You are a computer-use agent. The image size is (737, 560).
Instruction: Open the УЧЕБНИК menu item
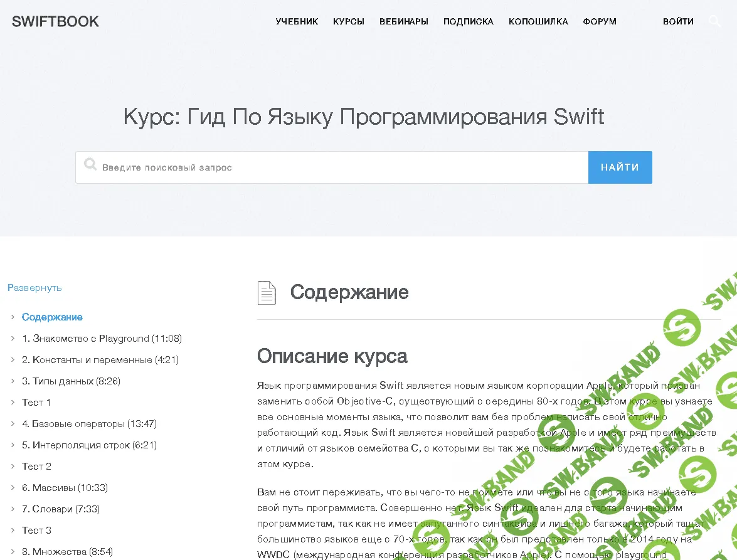point(297,21)
